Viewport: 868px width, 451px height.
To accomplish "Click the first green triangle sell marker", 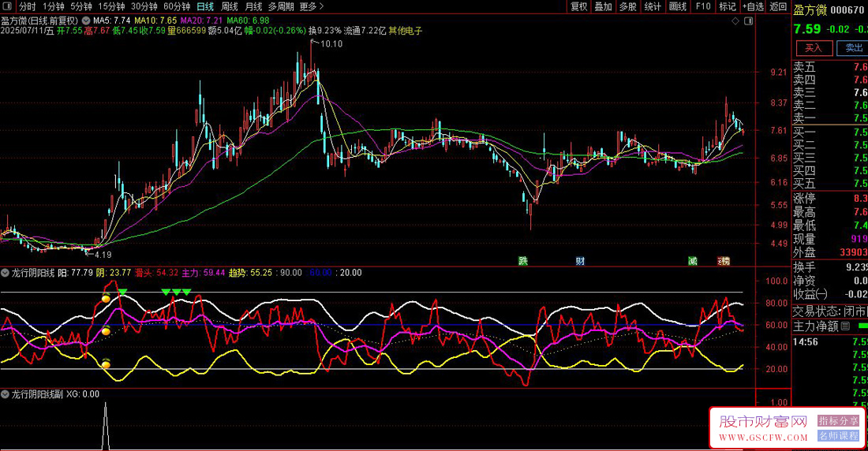I will 122,292.
